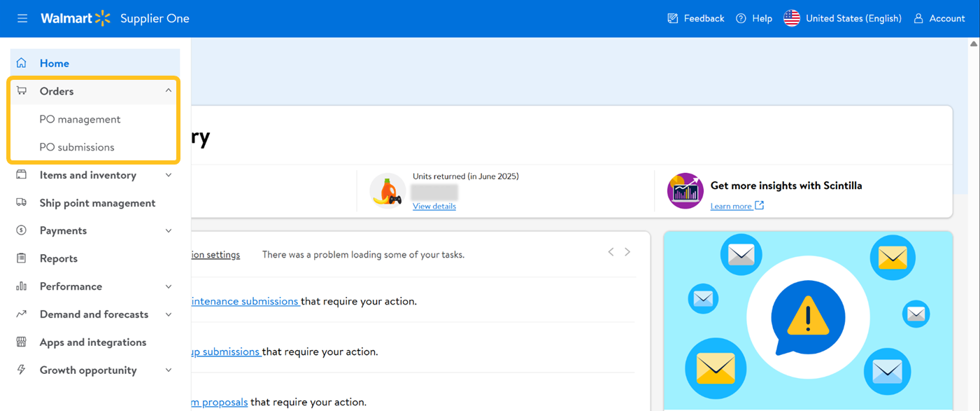Screen dimensions: 980x411
Task: Click the Supplier One title text
Action: pyautogui.click(x=155, y=18)
